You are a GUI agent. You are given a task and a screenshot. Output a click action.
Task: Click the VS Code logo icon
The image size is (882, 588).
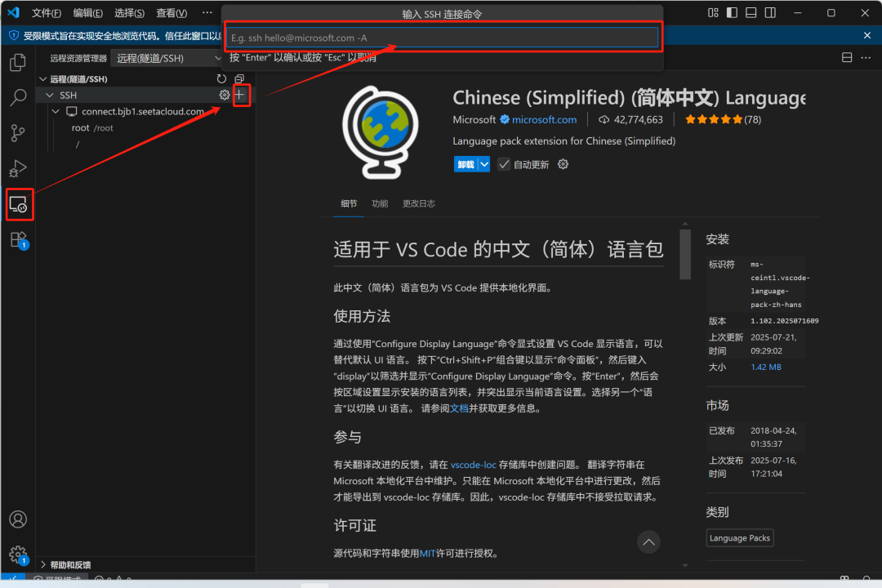coord(13,11)
